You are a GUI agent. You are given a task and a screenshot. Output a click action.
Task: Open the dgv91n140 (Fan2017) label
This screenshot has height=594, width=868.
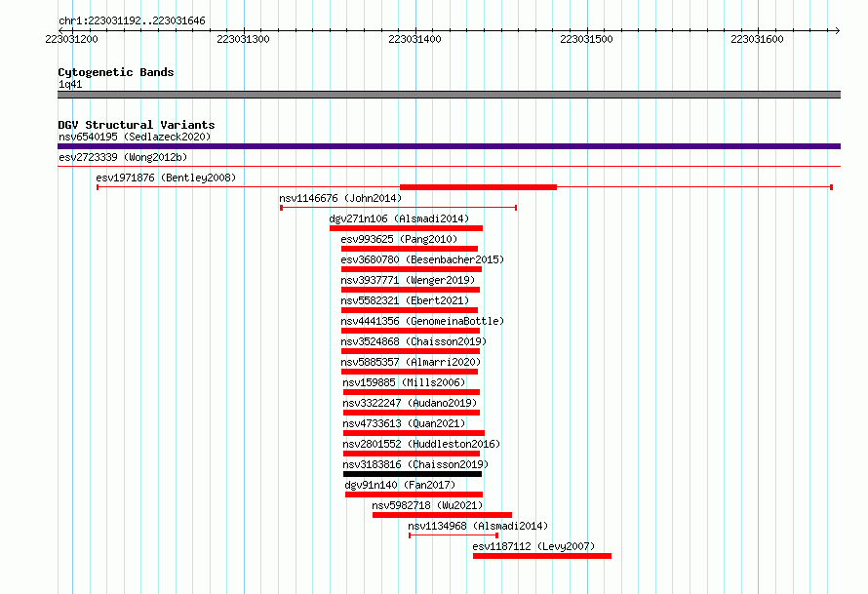click(400, 485)
